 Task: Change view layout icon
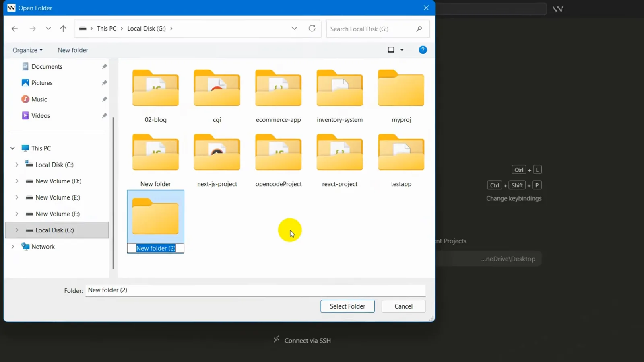pos(391,50)
